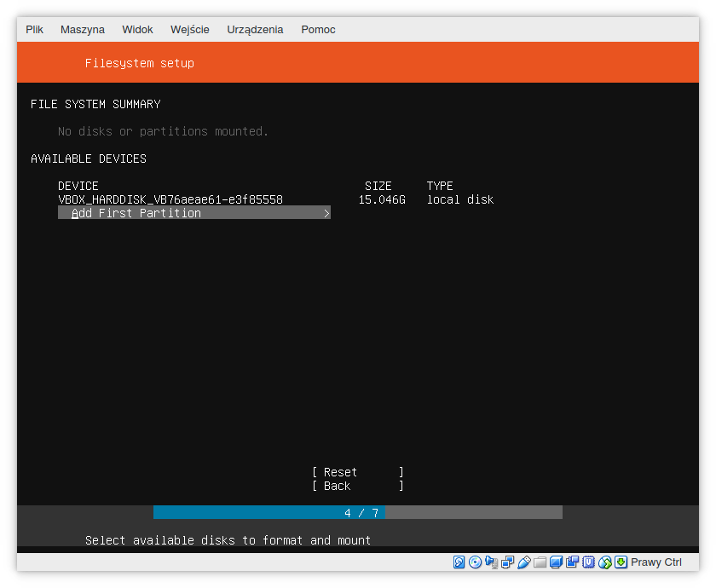Click the DEVICE column header
The height and width of the screenshot is (588, 716).
tap(78, 186)
